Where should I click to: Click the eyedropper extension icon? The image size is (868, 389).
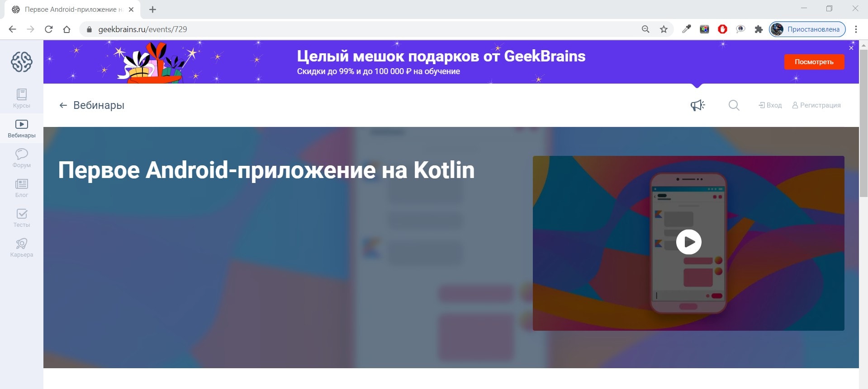(686, 29)
